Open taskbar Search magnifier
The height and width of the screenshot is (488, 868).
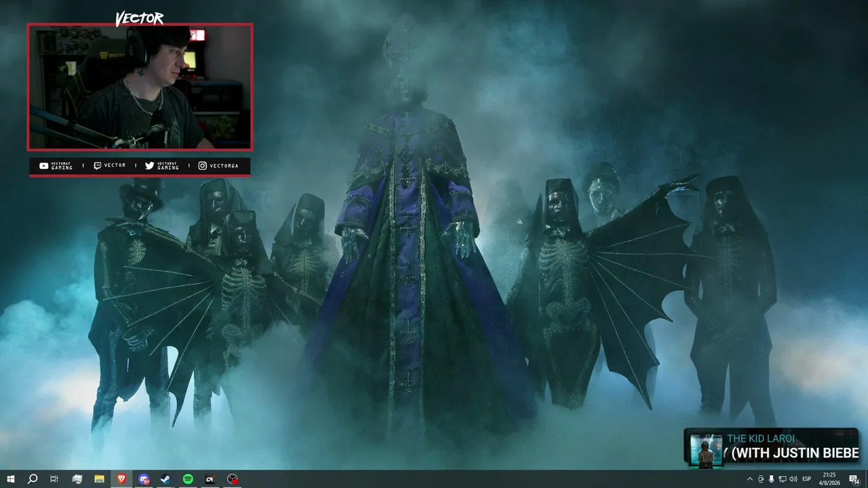33,479
